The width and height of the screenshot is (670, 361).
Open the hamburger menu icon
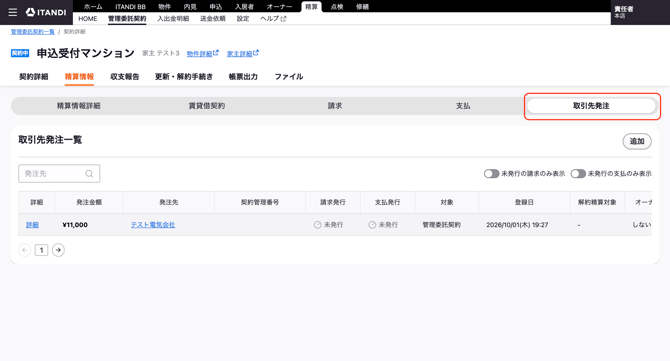coord(13,12)
